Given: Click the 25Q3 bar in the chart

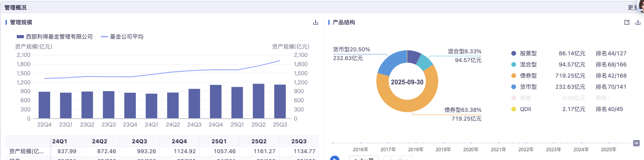Looking at the screenshot, I should pyautogui.click(x=280, y=101).
